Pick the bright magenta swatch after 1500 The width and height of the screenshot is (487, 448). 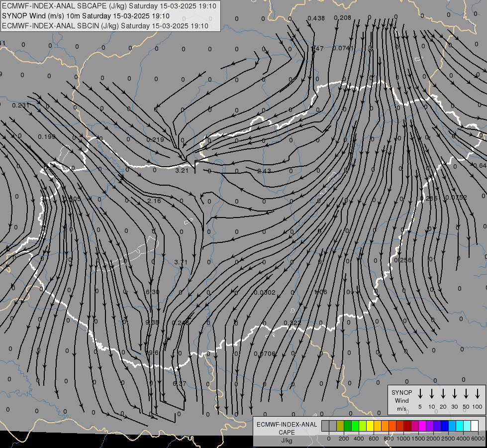(422, 426)
